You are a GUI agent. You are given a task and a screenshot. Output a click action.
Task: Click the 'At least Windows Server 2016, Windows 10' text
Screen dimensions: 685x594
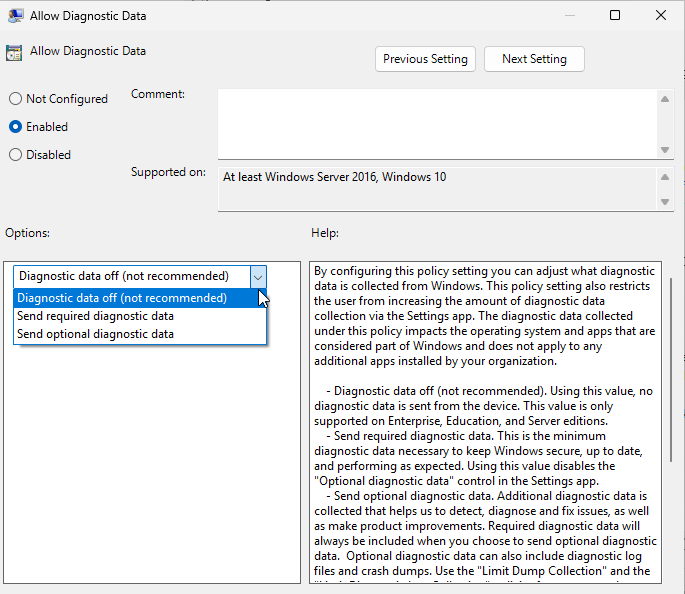click(x=334, y=177)
